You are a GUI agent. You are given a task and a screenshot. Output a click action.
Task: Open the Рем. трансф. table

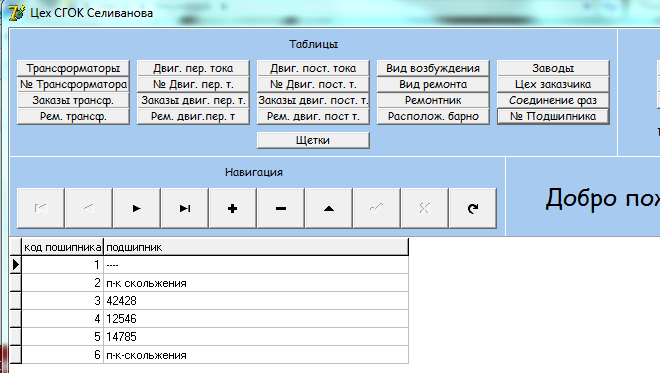[73, 116]
